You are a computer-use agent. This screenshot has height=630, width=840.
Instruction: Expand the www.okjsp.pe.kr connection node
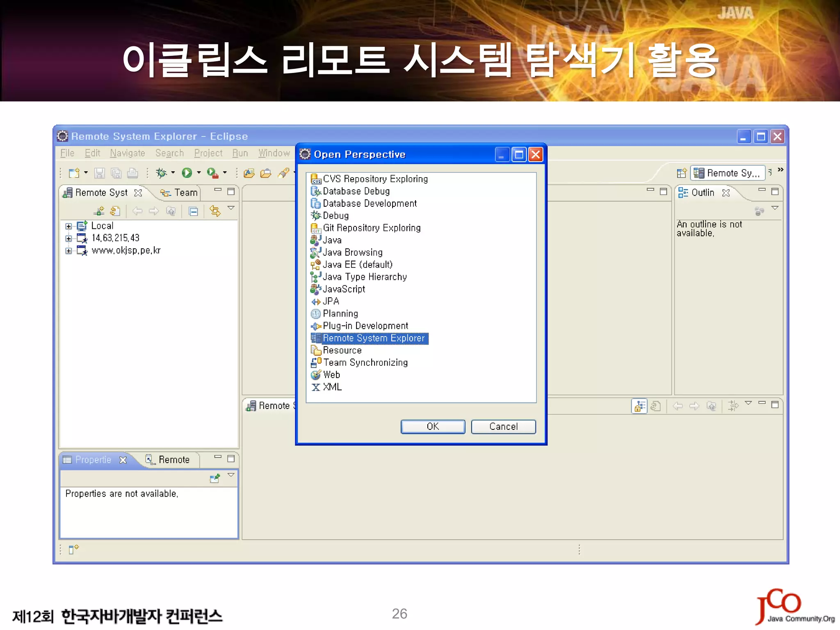click(x=68, y=251)
